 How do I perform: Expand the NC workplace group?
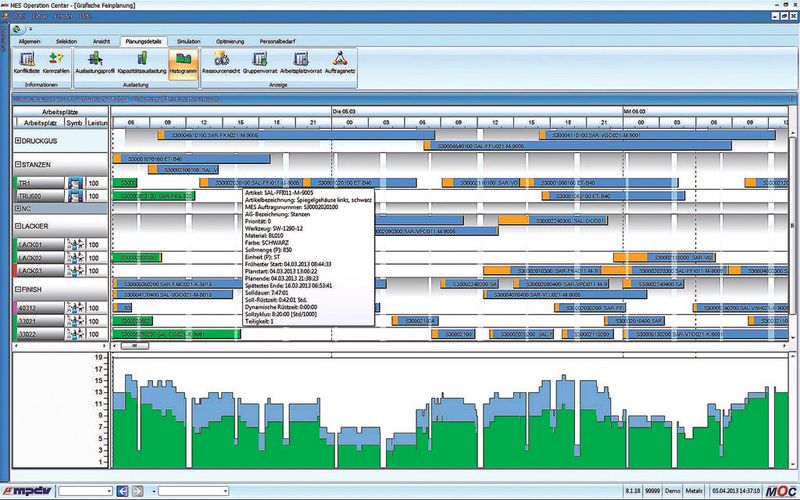tap(18, 208)
